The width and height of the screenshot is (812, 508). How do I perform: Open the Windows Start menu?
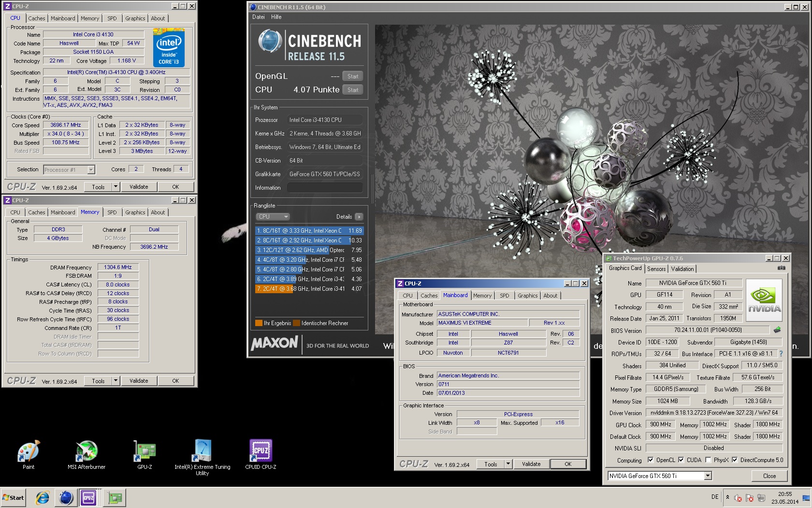(x=14, y=497)
